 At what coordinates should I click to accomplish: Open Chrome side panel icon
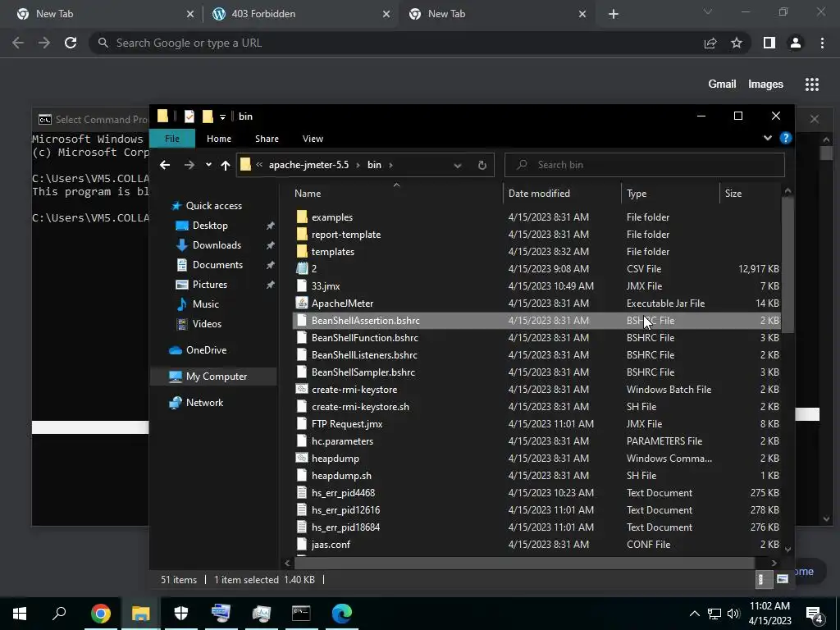pyautogui.click(x=769, y=43)
